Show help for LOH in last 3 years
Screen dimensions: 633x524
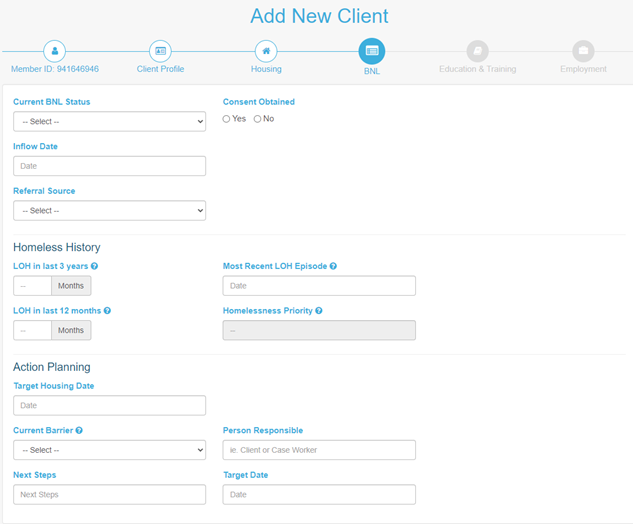[95, 267]
